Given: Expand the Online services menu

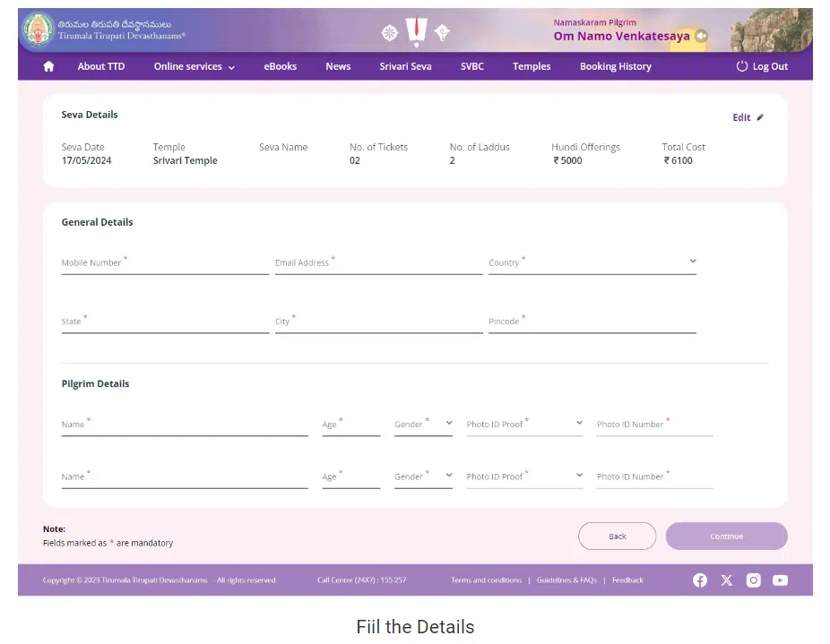Looking at the screenshot, I should coord(195,66).
